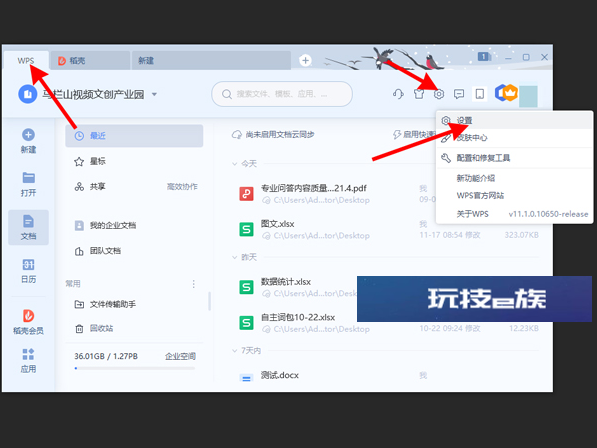The height and width of the screenshot is (448, 597).
Task: Click 尚未启用文档云同步 text
Action: [280, 134]
